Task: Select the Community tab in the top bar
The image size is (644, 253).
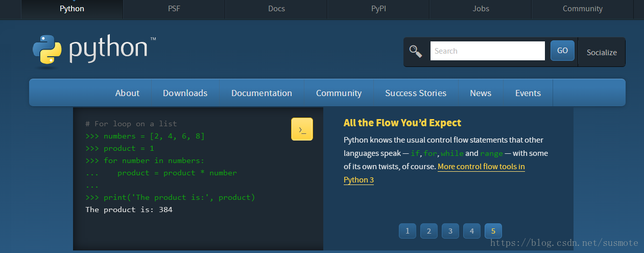Action: pyautogui.click(x=583, y=9)
